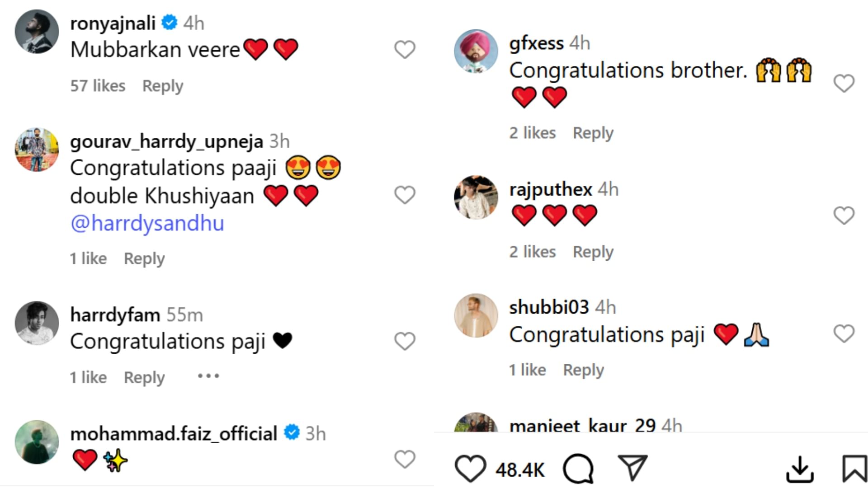Viewport: 868px width, 488px height.
Task: View likes on rajputhex's comment
Action: pos(533,252)
